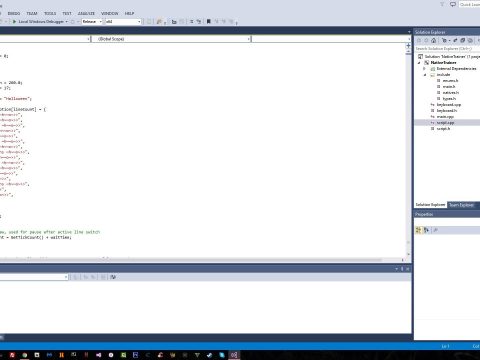Click the Home icon in Solution Explorer toolbar
This screenshot has width=480, height=360.
[433, 40]
